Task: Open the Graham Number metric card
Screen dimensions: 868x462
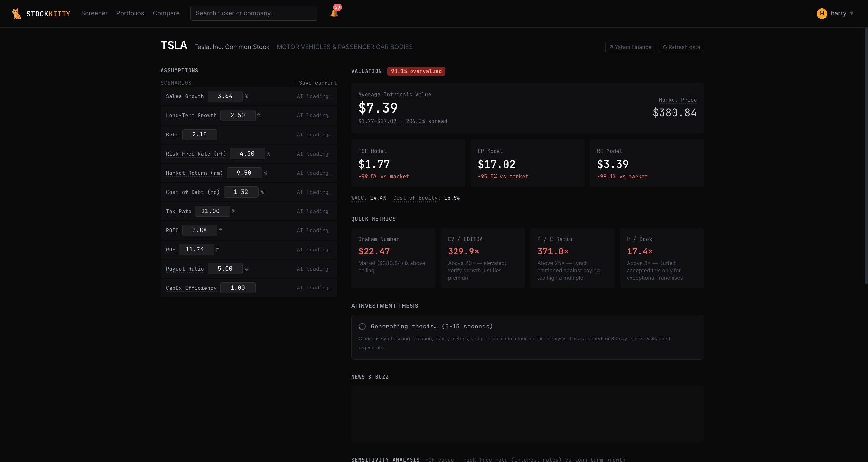Action: pyautogui.click(x=393, y=258)
